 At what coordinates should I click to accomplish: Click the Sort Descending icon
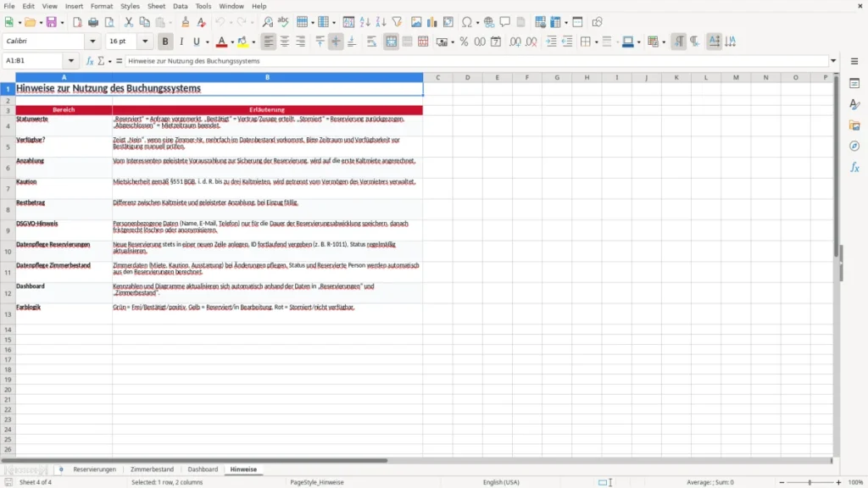pyautogui.click(x=381, y=22)
